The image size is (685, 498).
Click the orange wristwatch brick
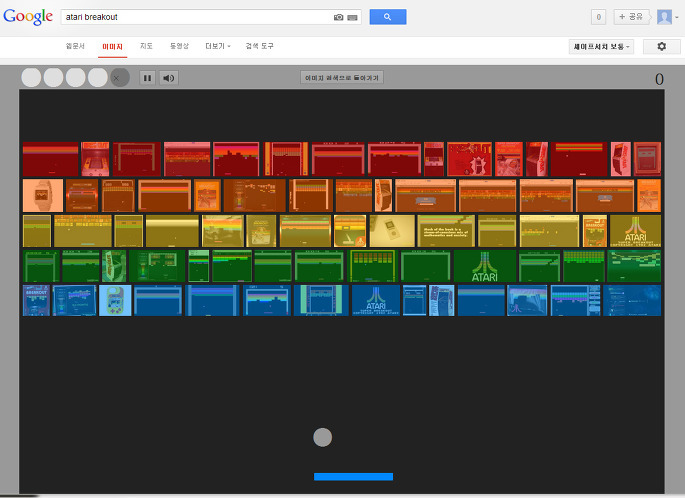coord(43,195)
